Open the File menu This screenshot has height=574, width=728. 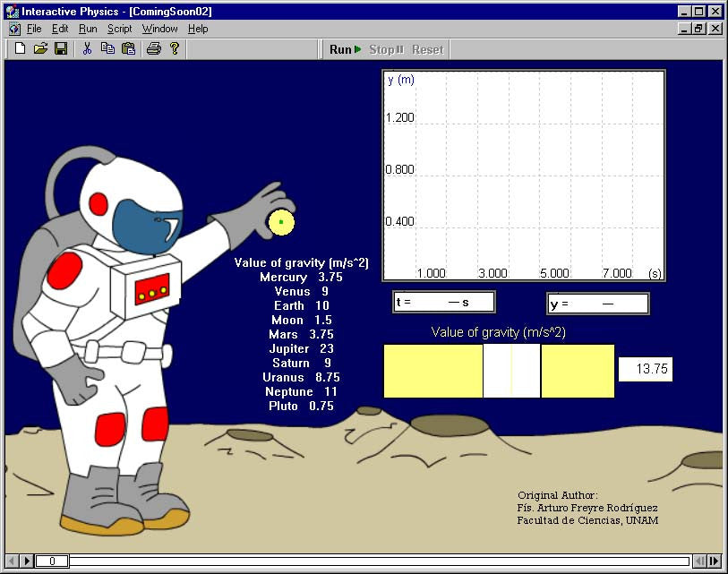34,29
